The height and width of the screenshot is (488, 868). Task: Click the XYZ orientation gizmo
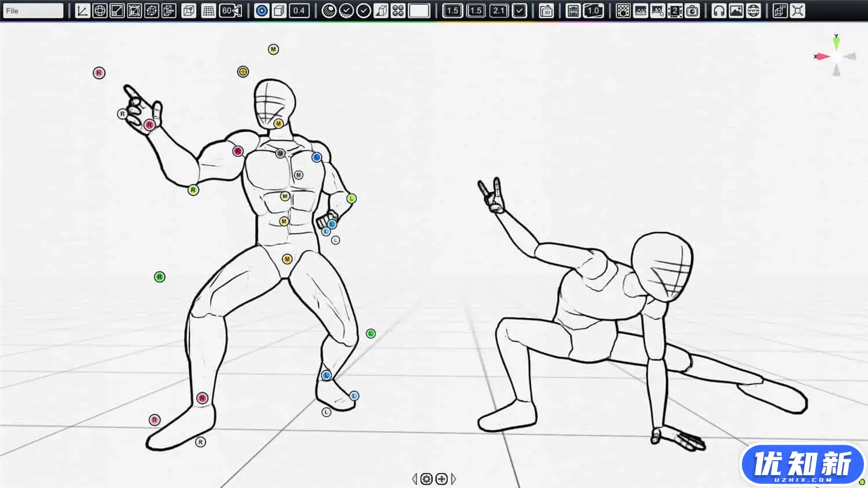[836, 56]
